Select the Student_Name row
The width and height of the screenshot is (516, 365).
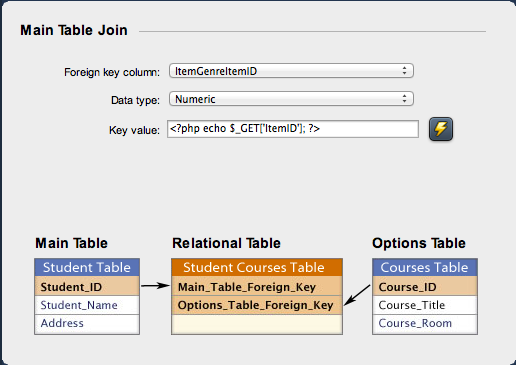[x=87, y=305]
